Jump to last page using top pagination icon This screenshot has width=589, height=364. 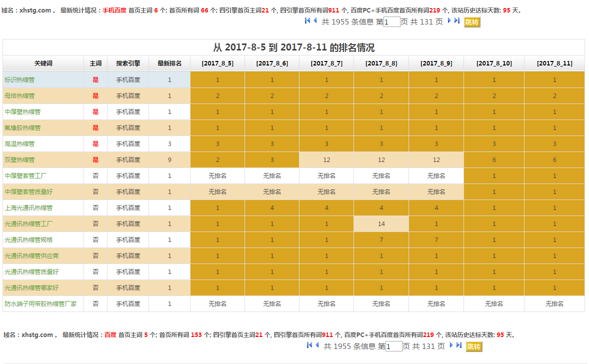tap(457, 20)
